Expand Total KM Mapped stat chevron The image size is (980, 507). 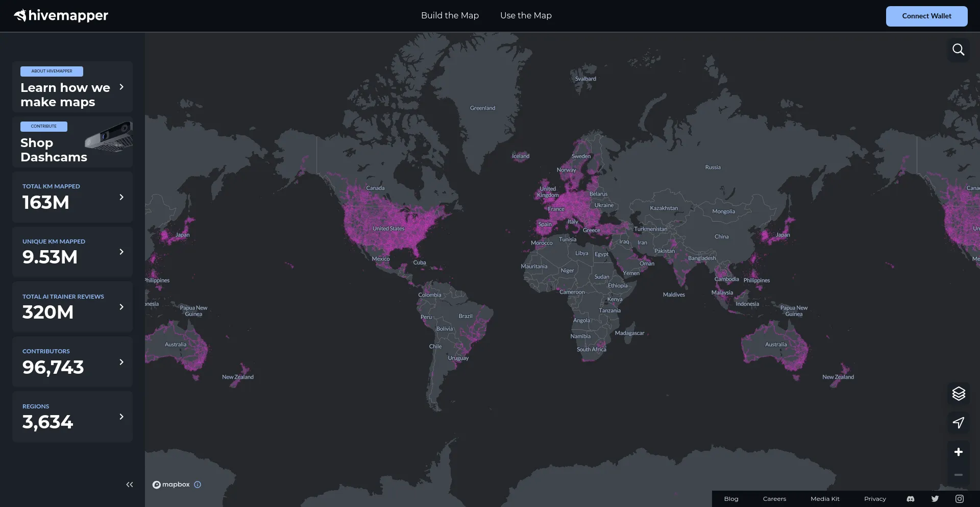pyautogui.click(x=121, y=197)
